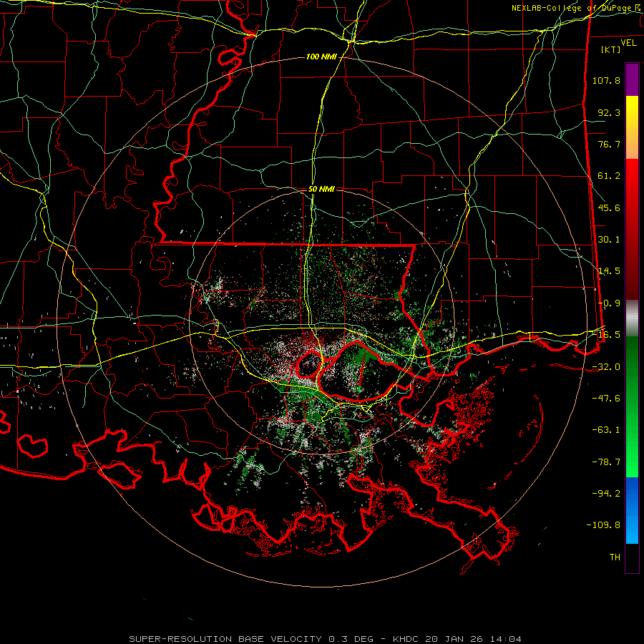This screenshot has height=644, width=644.
Task: Select the 45.6 velocity scale value
Action: [x=609, y=208]
